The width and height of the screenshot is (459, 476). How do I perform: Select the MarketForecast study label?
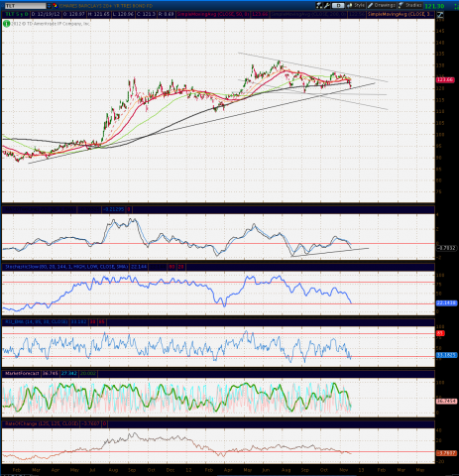(x=22, y=373)
